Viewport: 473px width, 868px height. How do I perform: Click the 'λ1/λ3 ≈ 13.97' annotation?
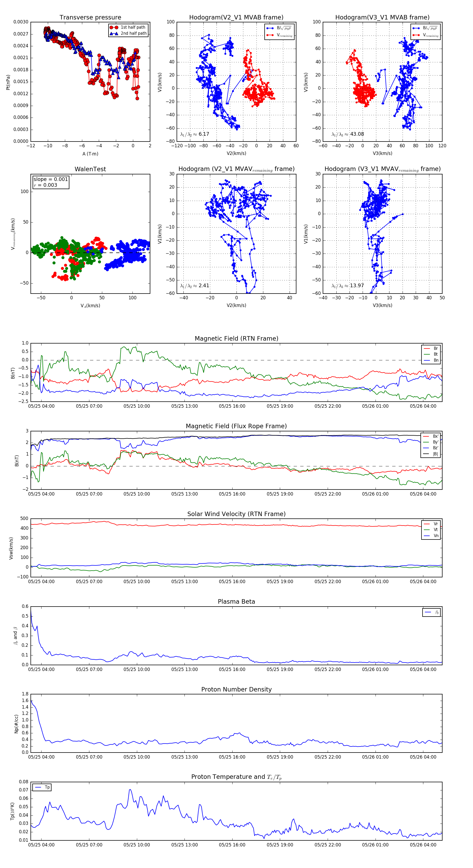point(347,286)
